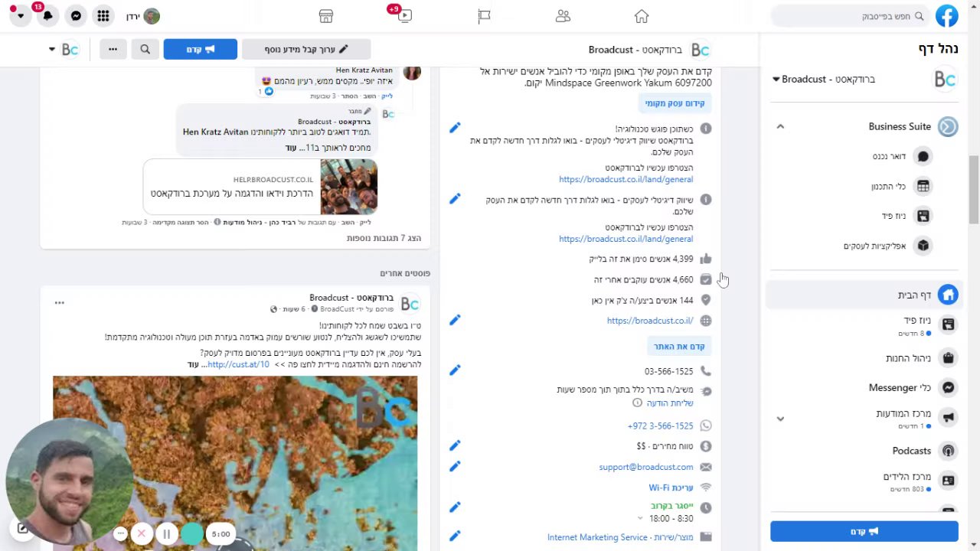Open notifications bell with 13 badge
Image resolution: width=980 pixels, height=551 pixels.
click(47, 16)
